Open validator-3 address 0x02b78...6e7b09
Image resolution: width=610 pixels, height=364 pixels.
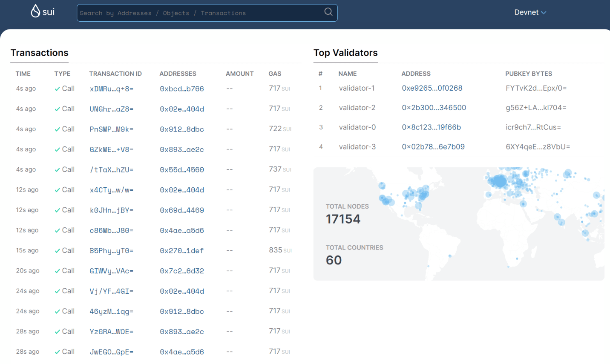click(433, 147)
